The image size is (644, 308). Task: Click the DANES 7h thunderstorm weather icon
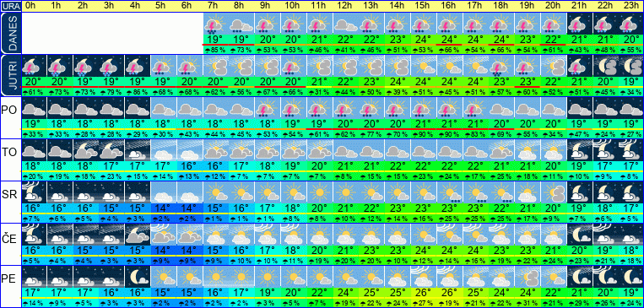coord(215,24)
